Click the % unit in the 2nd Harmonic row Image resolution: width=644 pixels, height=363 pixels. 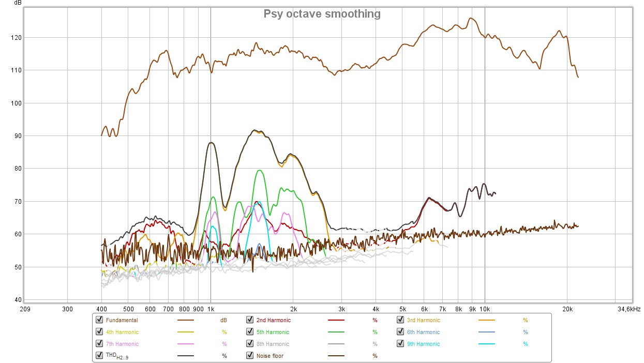375,321
